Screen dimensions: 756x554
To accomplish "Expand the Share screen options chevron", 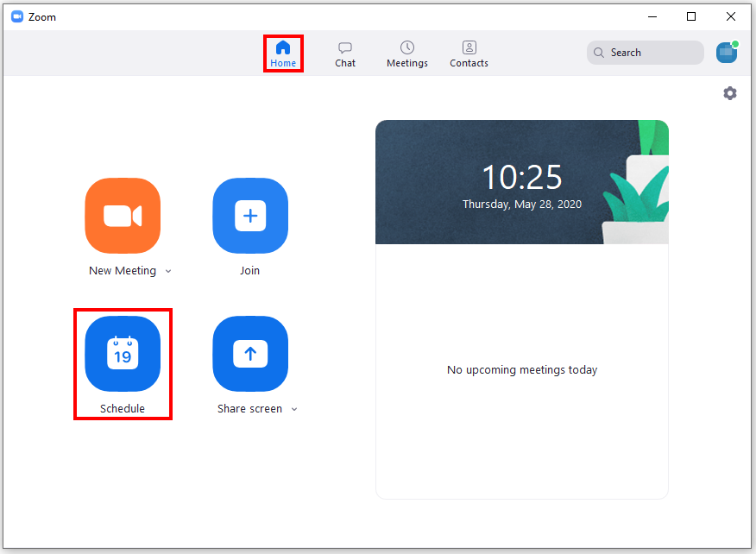I will [294, 409].
